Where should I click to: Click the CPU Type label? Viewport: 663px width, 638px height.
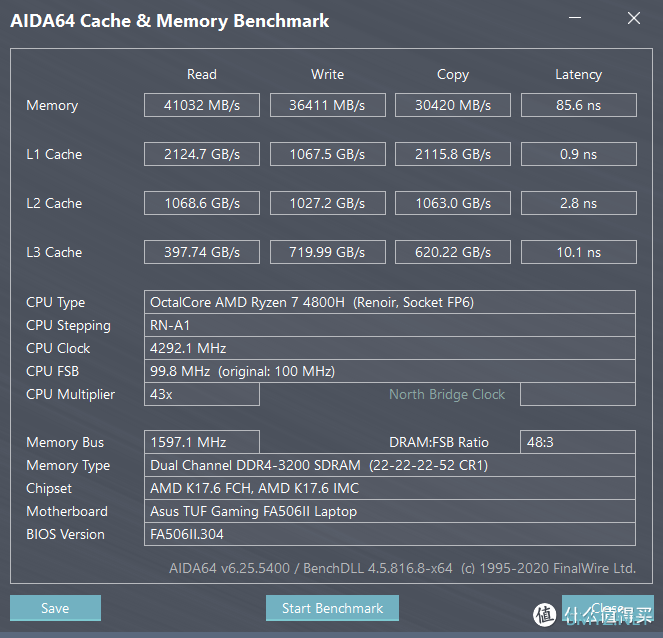55,303
